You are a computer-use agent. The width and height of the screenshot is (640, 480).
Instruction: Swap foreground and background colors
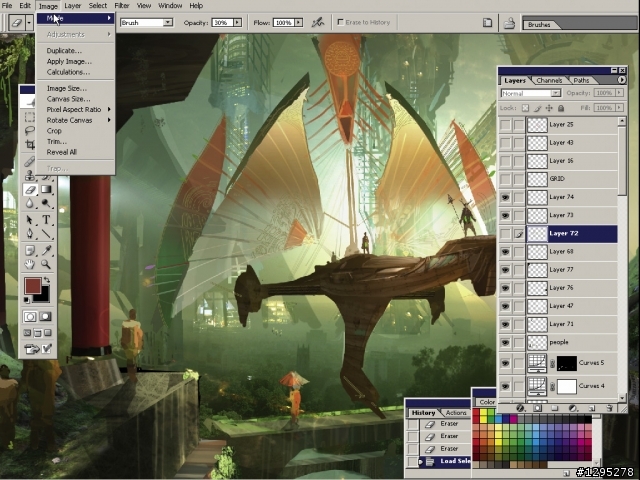(47, 280)
